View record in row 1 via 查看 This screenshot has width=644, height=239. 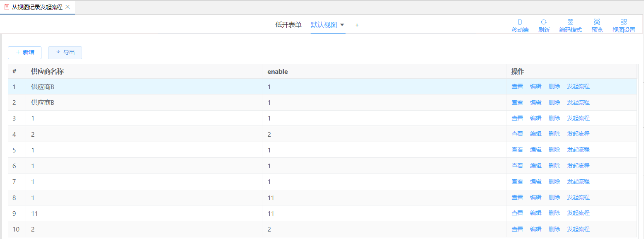tap(517, 86)
